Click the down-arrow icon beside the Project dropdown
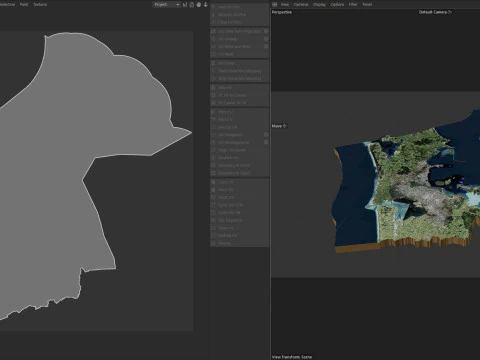 [x=205, y=4]
